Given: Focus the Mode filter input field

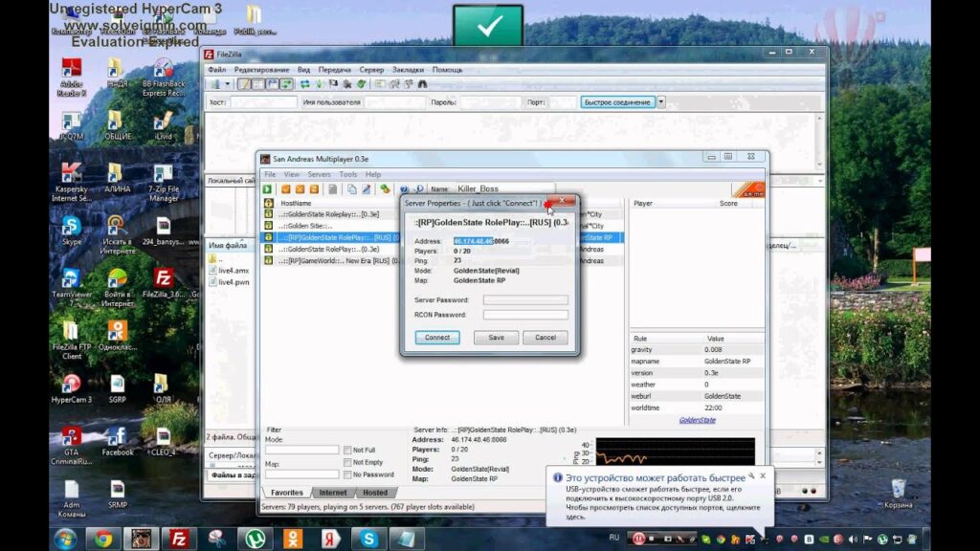Looking at the screenshot, I should 301,450.
